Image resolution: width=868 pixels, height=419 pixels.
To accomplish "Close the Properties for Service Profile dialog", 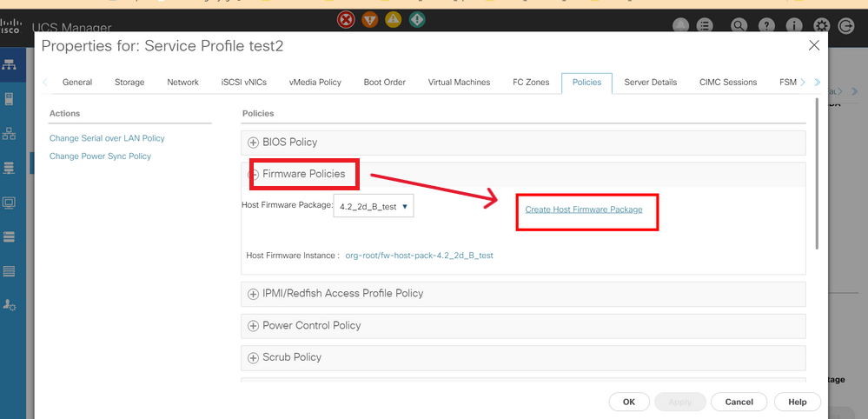I will click(814, 45).
